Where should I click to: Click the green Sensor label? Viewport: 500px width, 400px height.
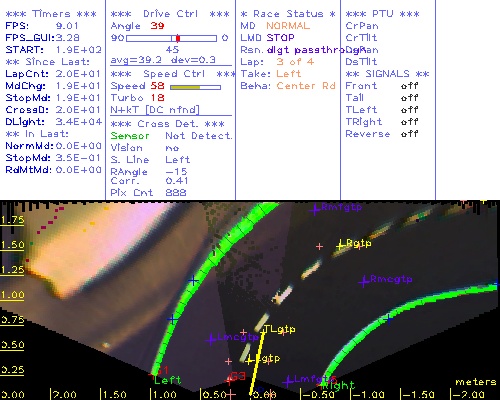pyautogui.click(x=130, y=136)
